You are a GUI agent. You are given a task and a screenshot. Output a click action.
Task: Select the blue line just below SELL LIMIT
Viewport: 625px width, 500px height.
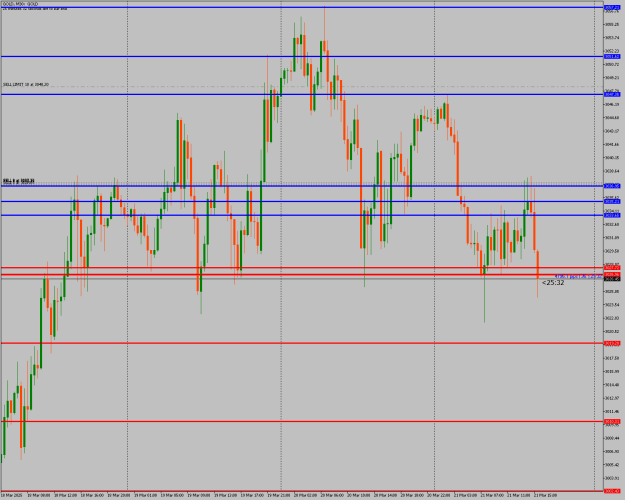302,94
